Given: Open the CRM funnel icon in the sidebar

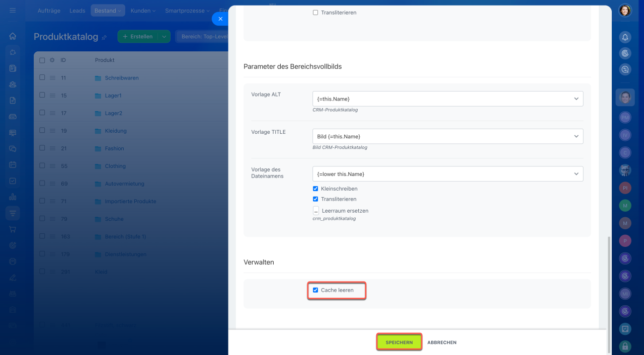Looking at the screenshot, I should tap(13, 213).
